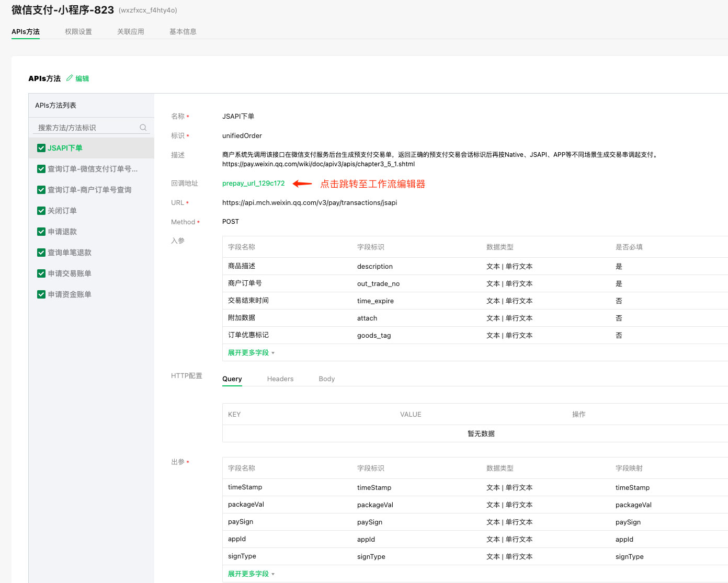This screenshot has height=583, width=728.
Task: Click the search magnifier icon in method list
Action: pyautogui.click(x=143, y=128)
